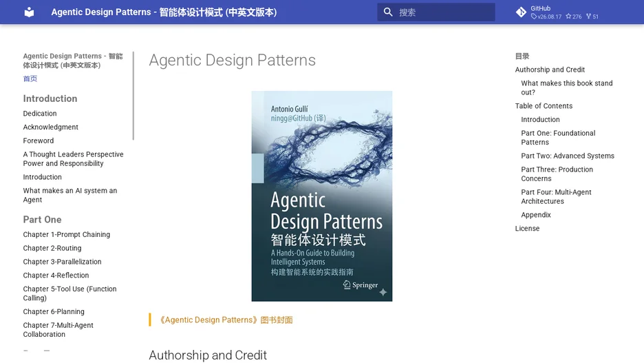Image resolution: width=644 pixels, height=363 pixels.
Task: Open Chapter 2-Routing
Action: pyautogui.click(x=52, y=248)
